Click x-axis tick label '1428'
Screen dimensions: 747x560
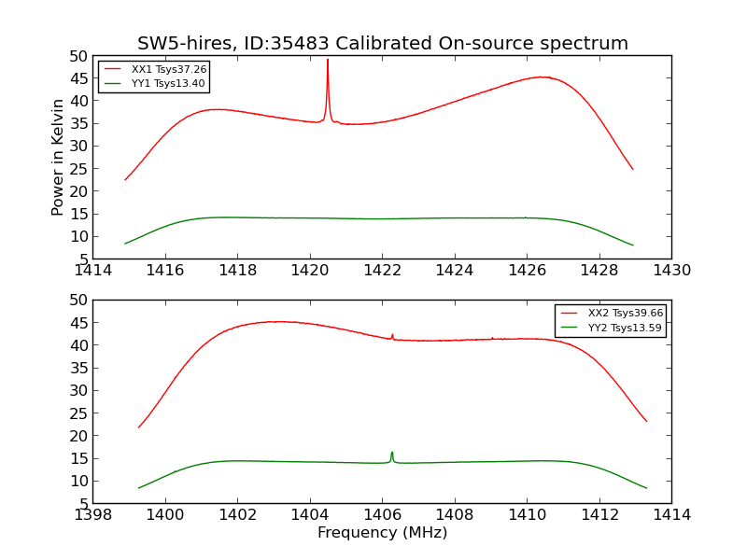pyautogui.click(x=599, y=271)
